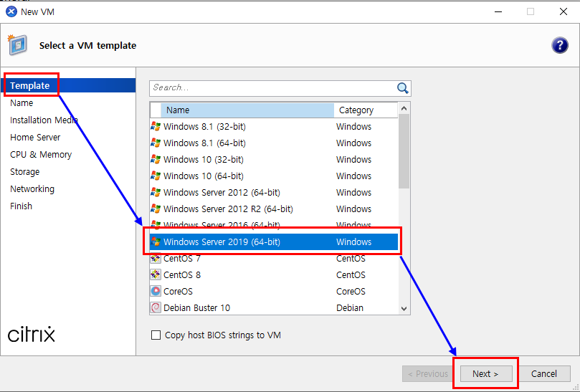Click Debian category cell
The height and width of the screenshot is (392, 580).
[350, 307]
